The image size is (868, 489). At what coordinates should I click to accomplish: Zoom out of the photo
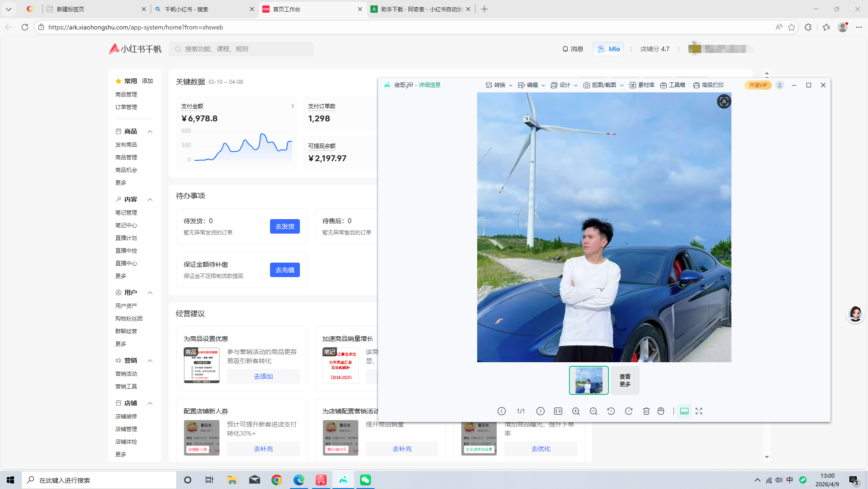click(593, 411)
